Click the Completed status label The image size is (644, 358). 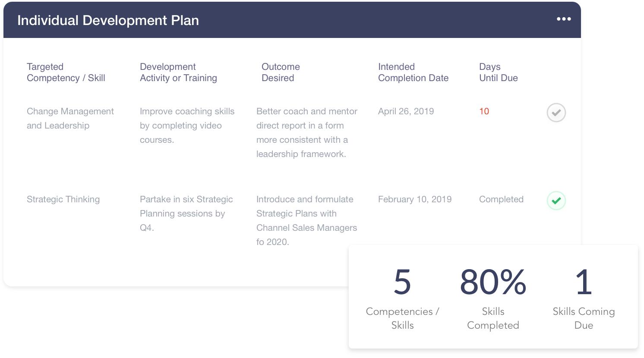coord(501,199)
